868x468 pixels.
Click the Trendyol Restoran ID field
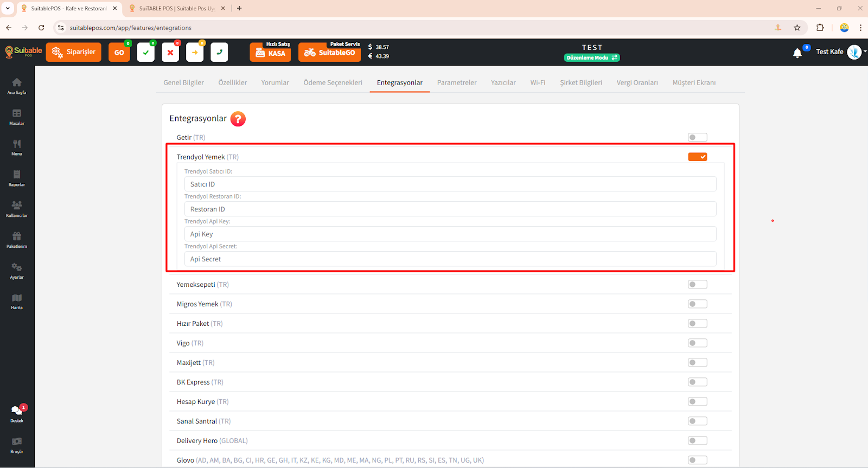coord(450,209)
